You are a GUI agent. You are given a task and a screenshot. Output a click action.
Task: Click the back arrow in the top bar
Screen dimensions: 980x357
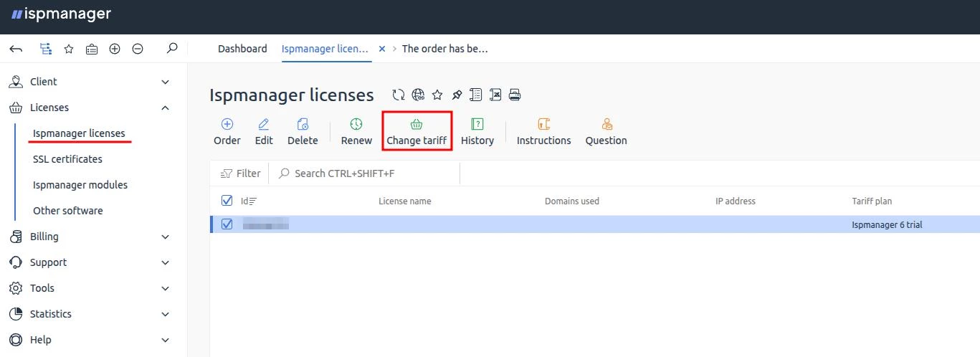tap(16, 49)
